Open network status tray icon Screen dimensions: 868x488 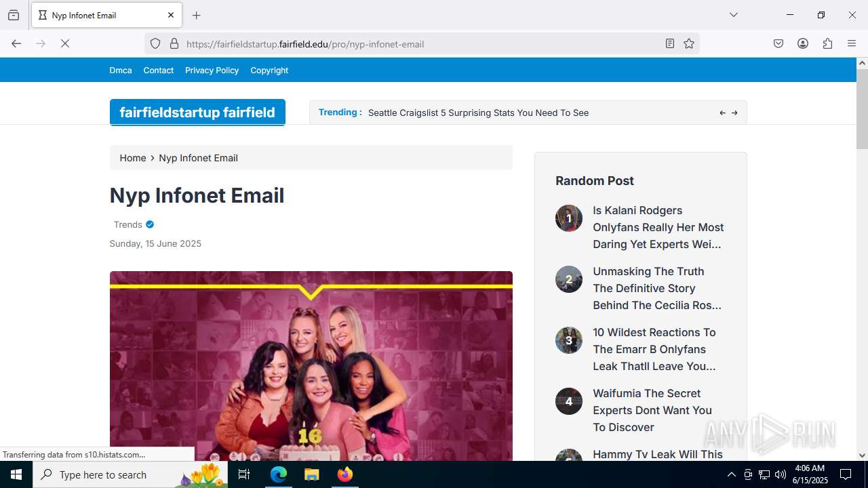point(764,474)
